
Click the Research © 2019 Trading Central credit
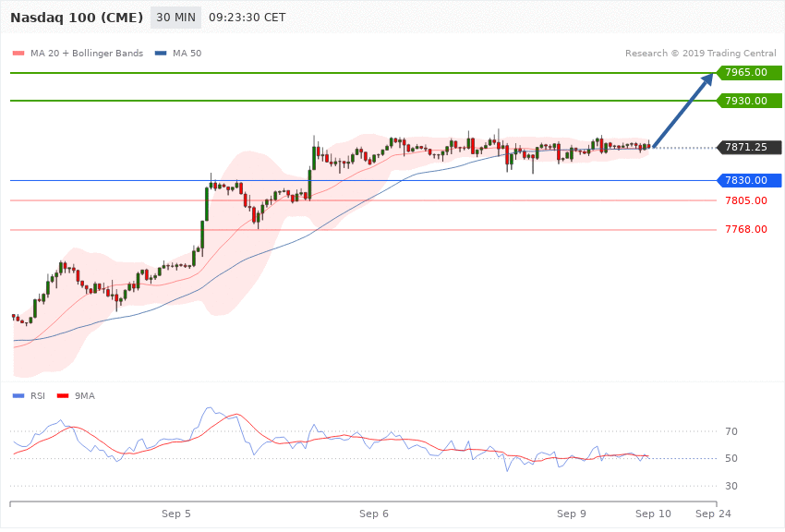click(700, 53)
